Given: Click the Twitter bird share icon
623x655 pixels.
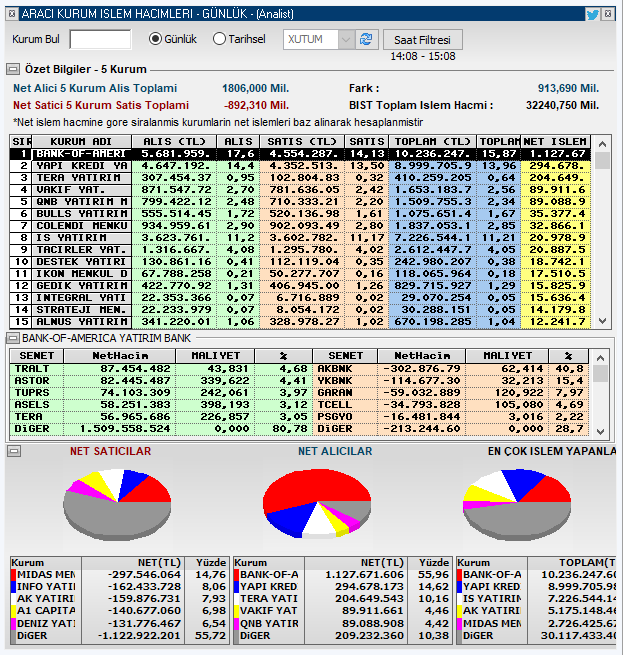Looking at the screenshot, I should [x=592, y=15].
